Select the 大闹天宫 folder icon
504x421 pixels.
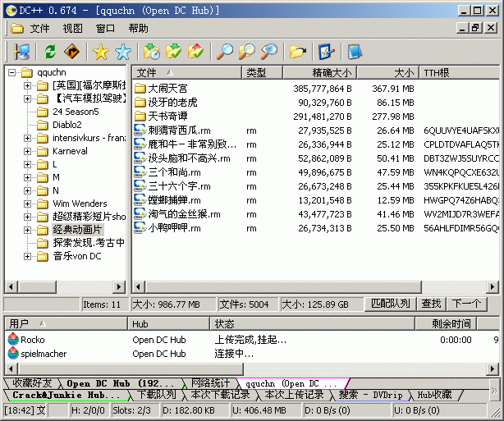140,88
